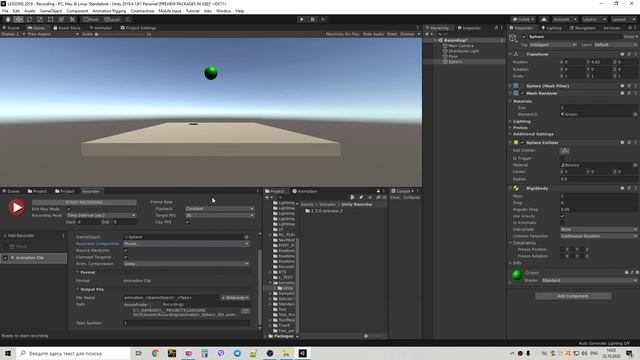Image resolution: width=640 pixels, height=360 pixels.
Task: Click Maximize On Play button
Action: [342, 34]
